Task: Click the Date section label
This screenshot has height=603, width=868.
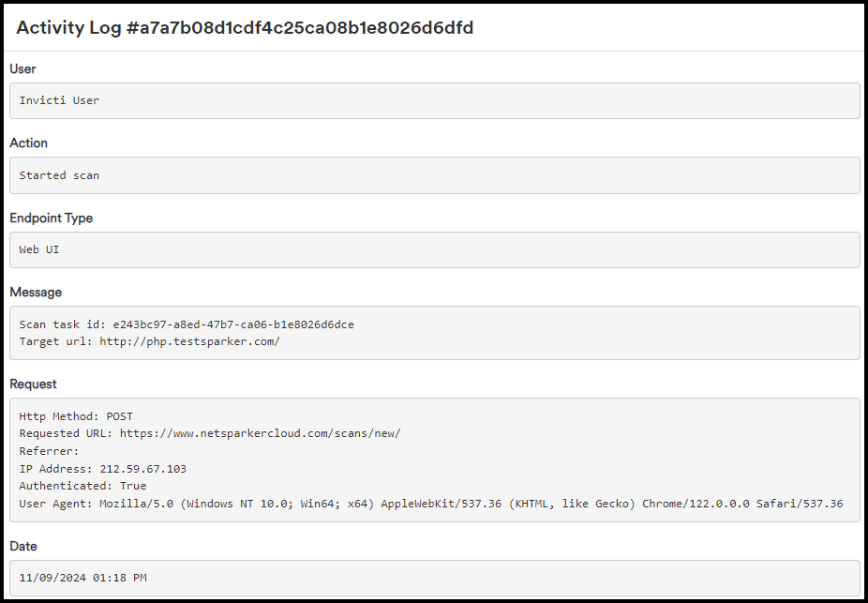Action: pos(23,546)
